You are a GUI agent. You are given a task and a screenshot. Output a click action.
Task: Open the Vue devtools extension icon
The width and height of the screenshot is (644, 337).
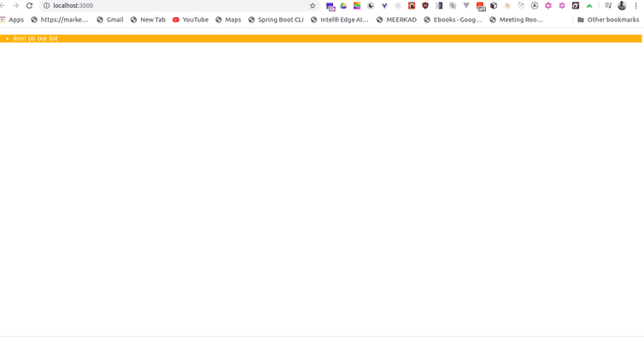tap(466, 6)
